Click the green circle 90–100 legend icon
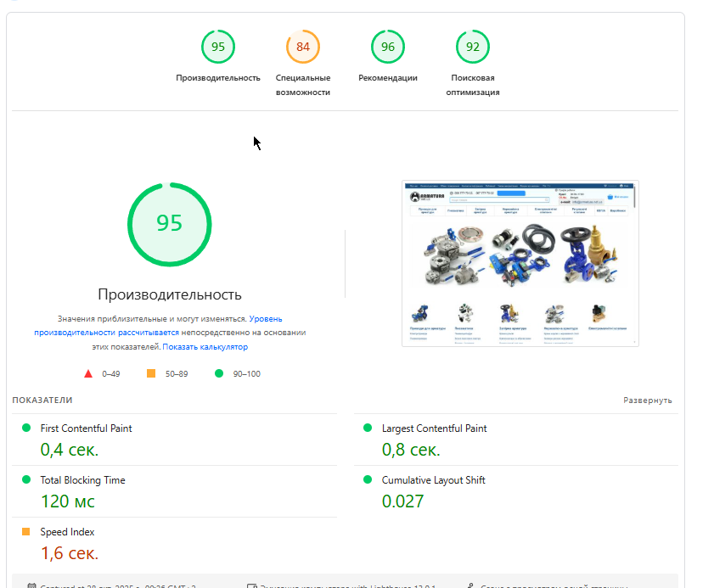The height and width of the screenshot is (588, 714). pos(219,373)
